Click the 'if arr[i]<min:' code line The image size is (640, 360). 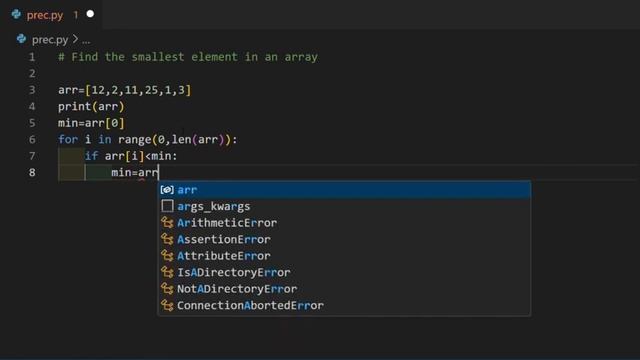pos(131,156)
